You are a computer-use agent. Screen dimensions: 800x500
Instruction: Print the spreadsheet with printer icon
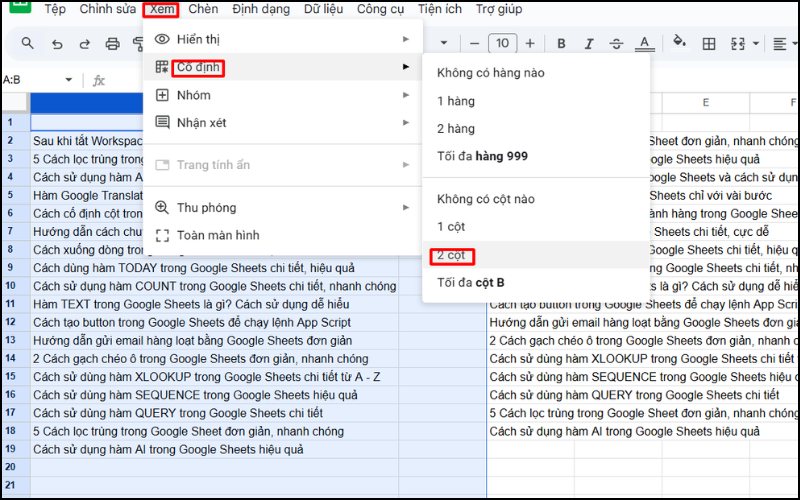[112, 44]
